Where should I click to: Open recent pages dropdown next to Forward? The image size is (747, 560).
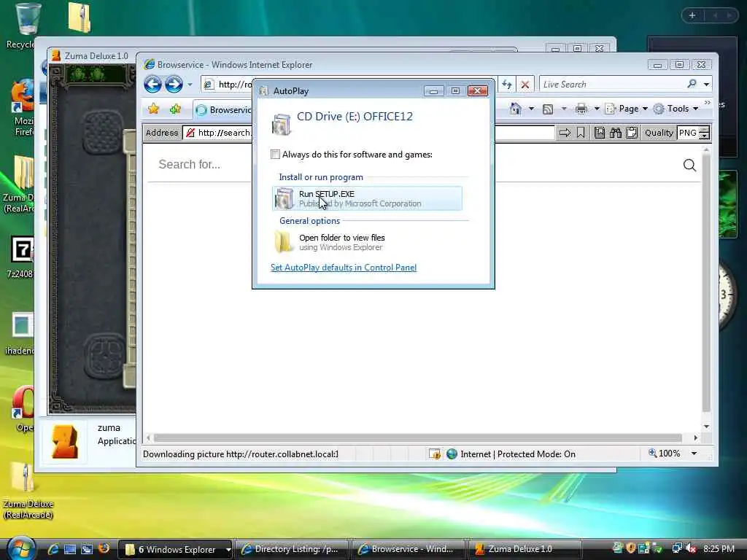(x=190, y=85)
